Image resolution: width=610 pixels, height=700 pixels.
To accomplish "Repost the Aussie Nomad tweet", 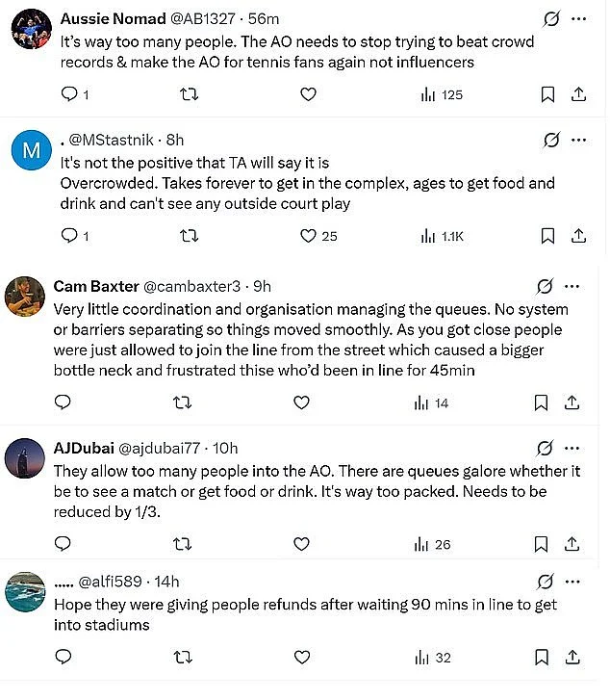I will coord(189,94).
